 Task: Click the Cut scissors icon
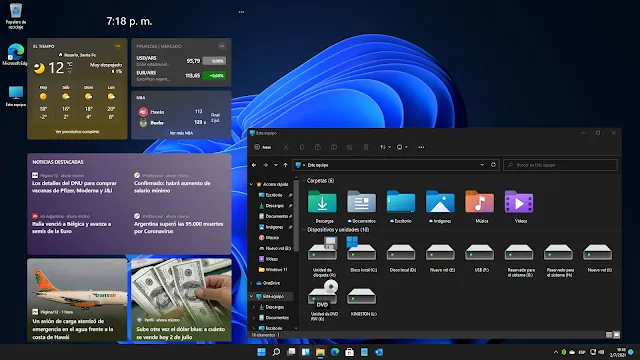(x=286, y=147)
